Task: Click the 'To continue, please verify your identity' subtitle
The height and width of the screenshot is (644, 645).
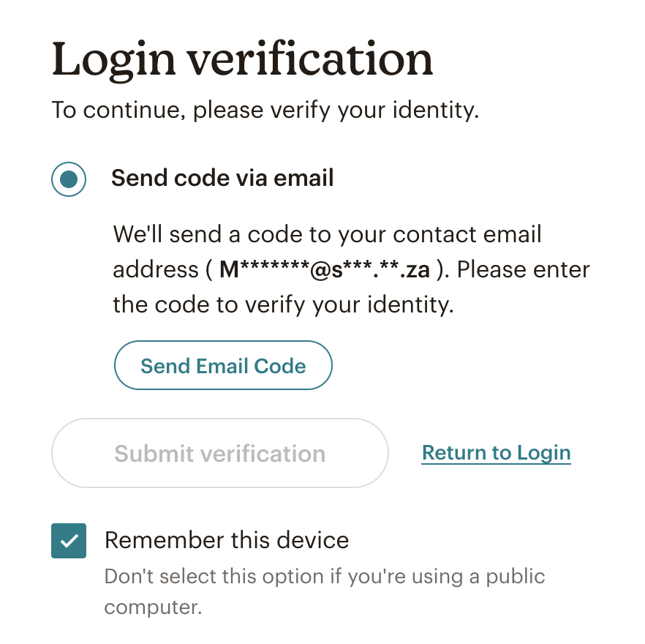Action: (265, 111)
